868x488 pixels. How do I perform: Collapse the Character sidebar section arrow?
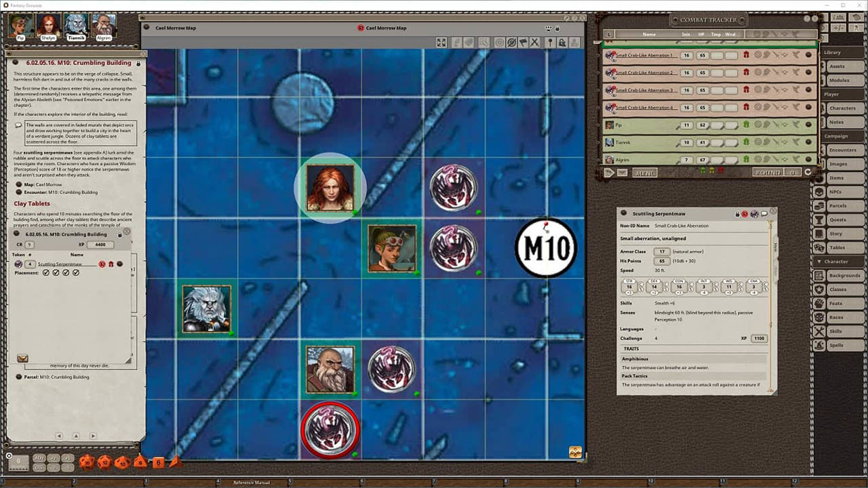(819, 262)
